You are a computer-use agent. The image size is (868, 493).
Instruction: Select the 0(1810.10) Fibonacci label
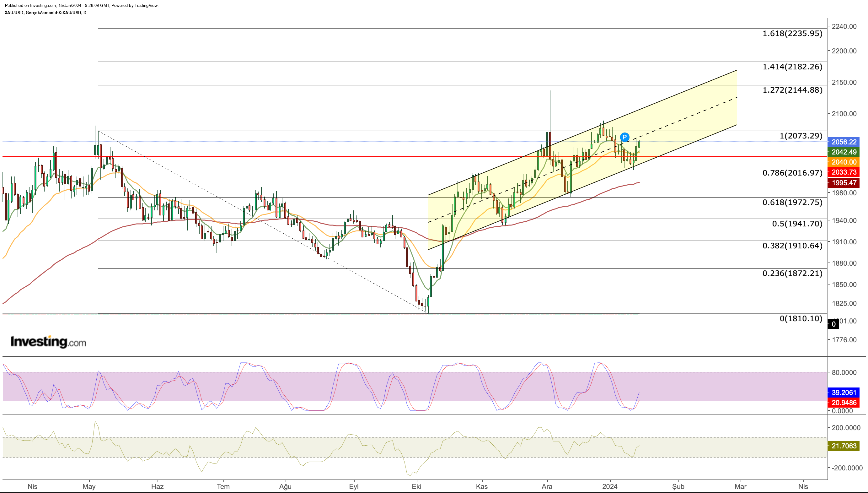click(801, 319)
